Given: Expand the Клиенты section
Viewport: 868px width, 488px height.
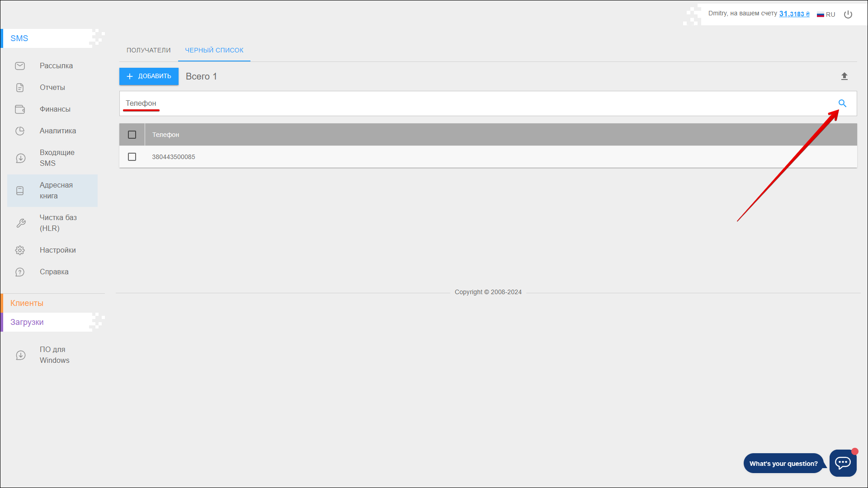Looking at the screenshot, I should (x=27, y=303).
